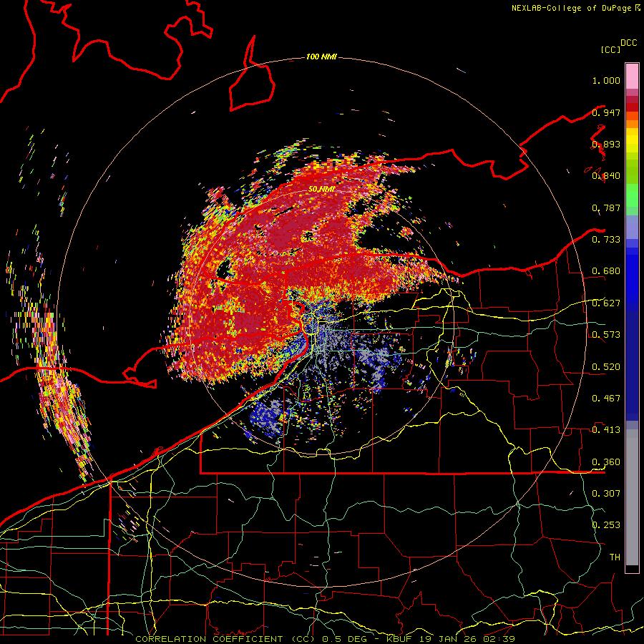The image size is (644, 644).
Task: Click the 50 NMI range ring label
Action: point(322,190)
